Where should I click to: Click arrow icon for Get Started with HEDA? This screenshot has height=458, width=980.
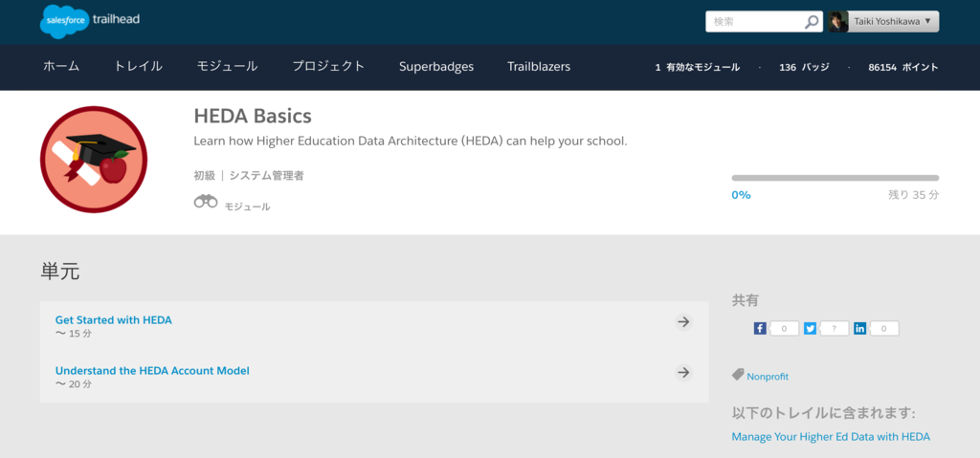pyautogui.click(x=684, y=322)
